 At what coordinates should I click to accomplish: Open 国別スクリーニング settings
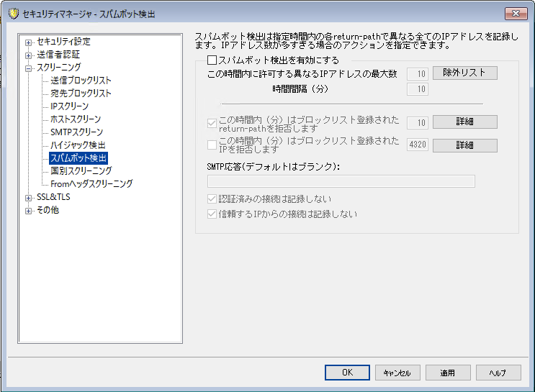pos(81,171)
